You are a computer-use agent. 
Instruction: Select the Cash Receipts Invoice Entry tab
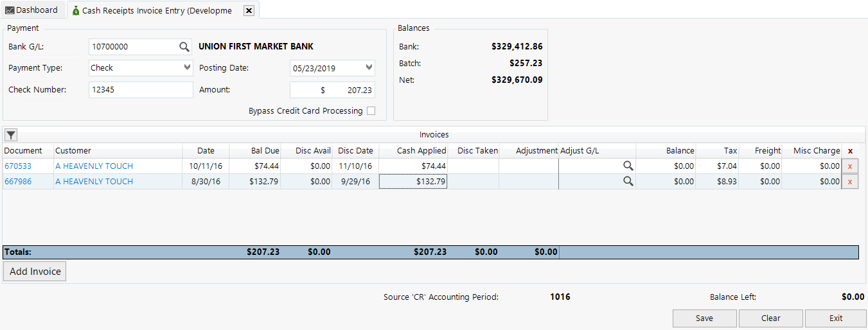pyautogui.click(x=154, y=10)
